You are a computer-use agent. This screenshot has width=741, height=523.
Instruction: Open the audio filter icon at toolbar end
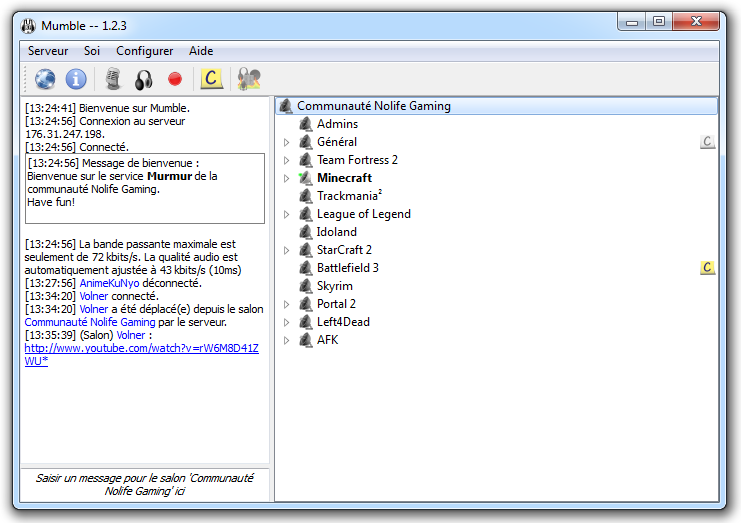point(248,79)
